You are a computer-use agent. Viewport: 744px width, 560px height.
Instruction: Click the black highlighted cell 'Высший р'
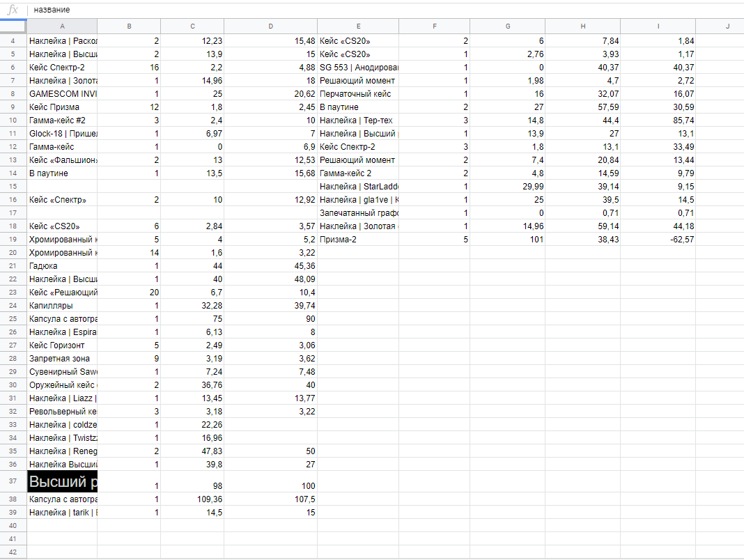(x=62, y=482)
